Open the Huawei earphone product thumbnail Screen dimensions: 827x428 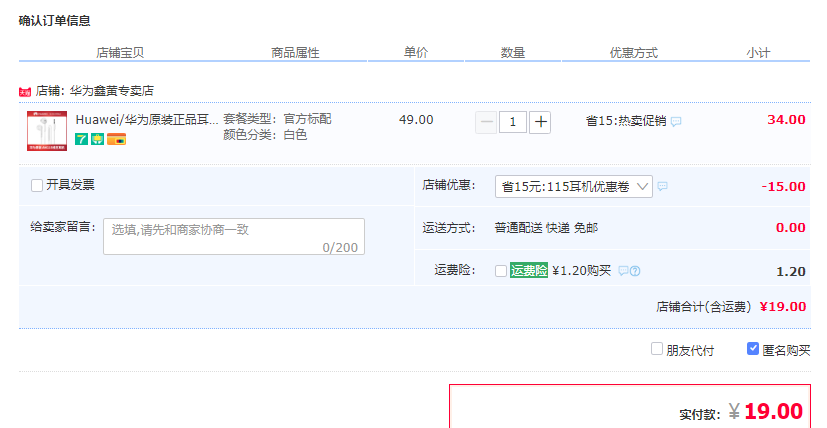pyautogui.click(x=47, y=131)
